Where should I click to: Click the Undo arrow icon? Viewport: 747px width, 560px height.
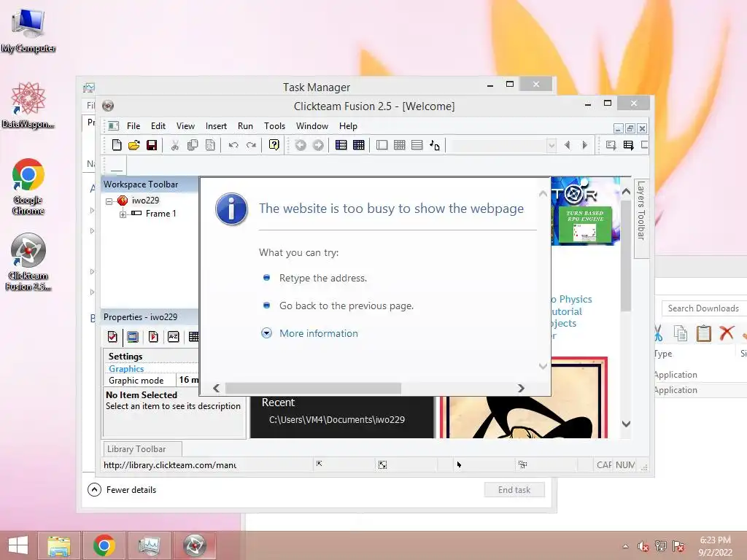click(x=233, y=145)
